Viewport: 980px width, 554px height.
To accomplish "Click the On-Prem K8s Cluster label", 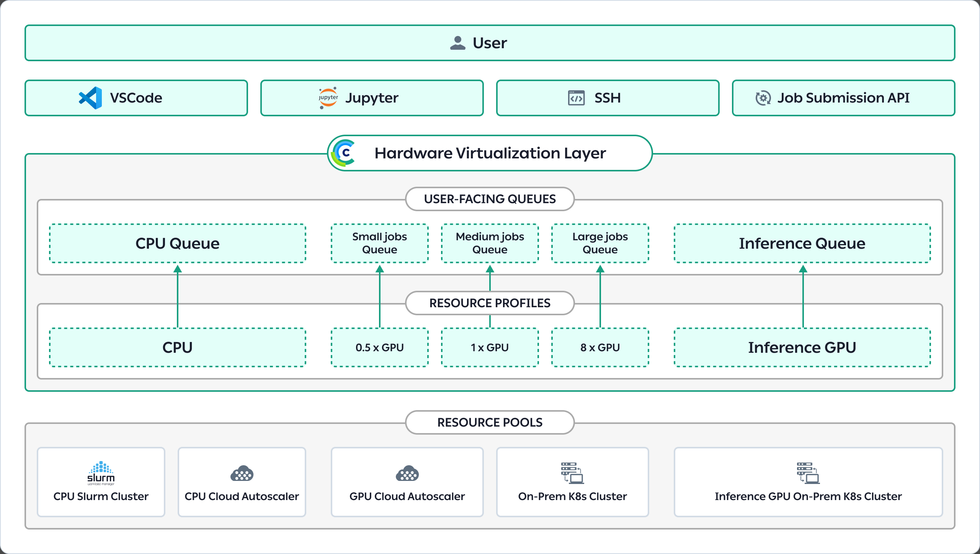I will tap(573, 496).
